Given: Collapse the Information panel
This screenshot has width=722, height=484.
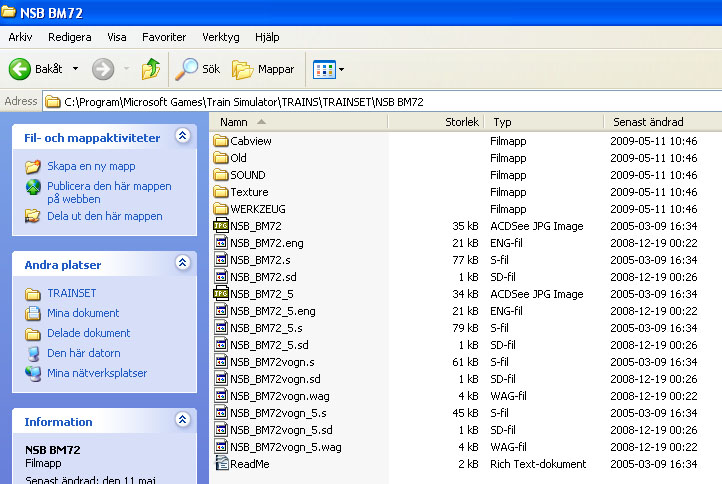Looking at the screenshot, I should (183, 420).
